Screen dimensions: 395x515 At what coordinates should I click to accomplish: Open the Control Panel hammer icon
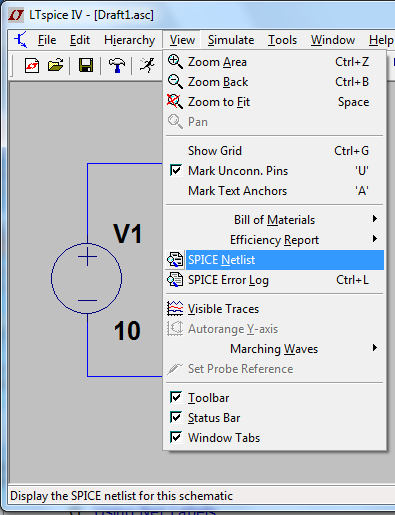[117, 65]
